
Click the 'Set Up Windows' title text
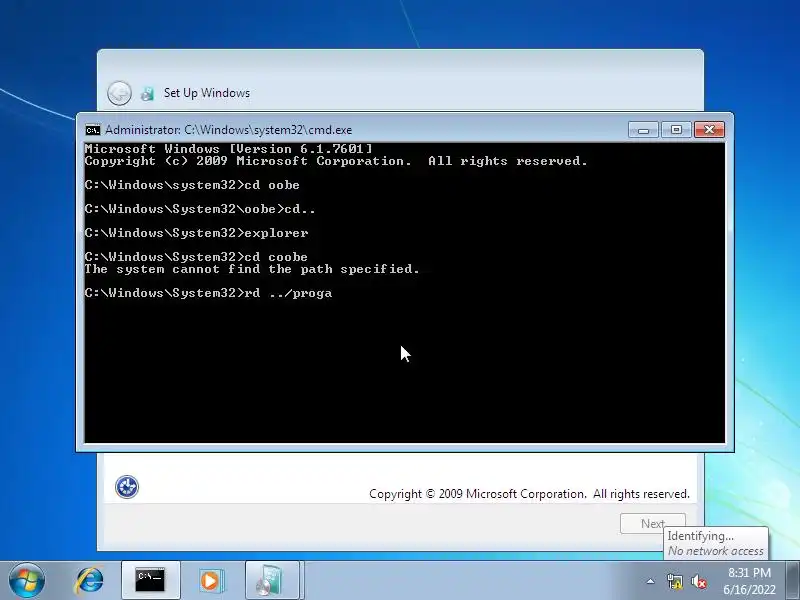pyautogui.click(x=207, y=93)
